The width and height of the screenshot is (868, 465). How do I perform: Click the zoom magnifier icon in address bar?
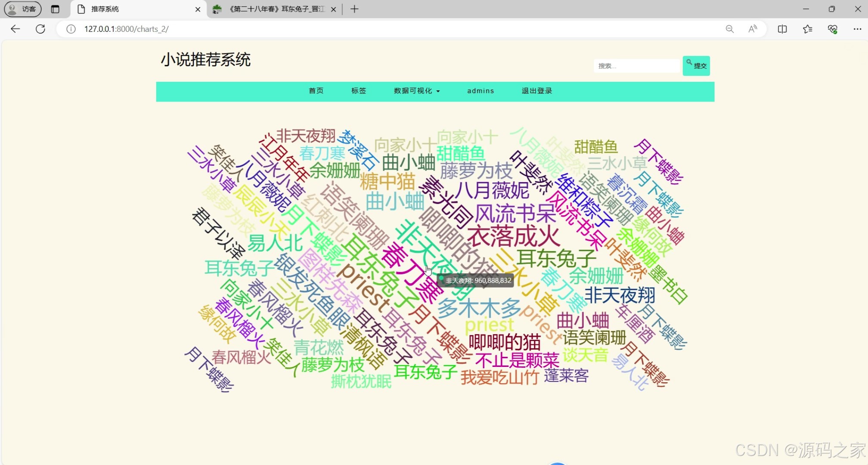coord(729,29)
